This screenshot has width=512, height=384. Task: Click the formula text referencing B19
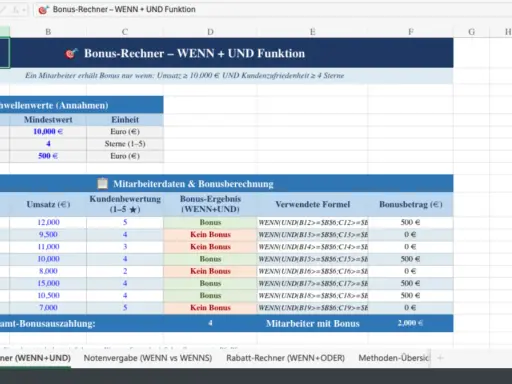(313, 308)
